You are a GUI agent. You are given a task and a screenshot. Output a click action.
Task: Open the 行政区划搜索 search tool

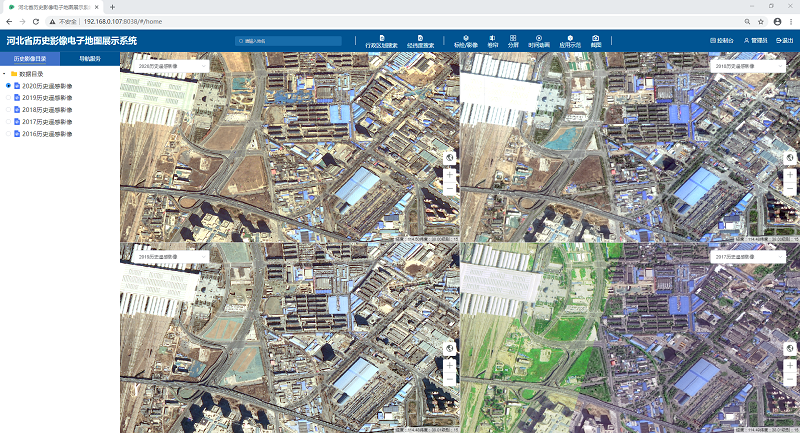pyautogui.click(x=381, y=41)
